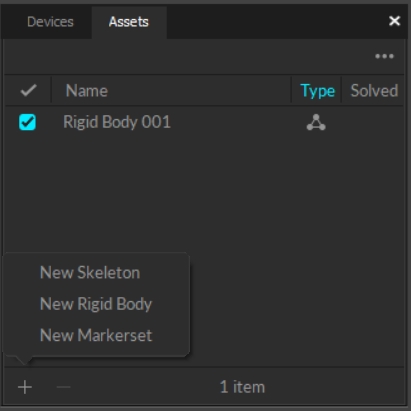The image size is (411, 411).
Task: Select the Assets tab
Action: (x=129, y=22)
